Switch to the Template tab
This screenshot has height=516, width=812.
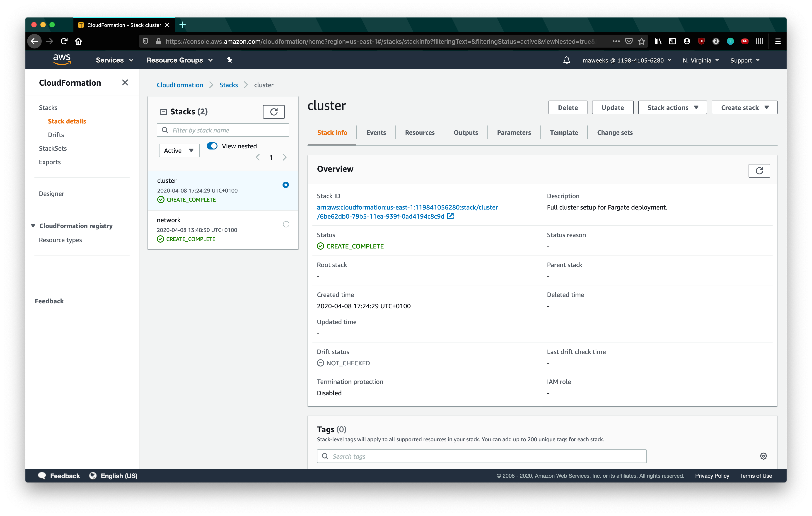(564, 133)
